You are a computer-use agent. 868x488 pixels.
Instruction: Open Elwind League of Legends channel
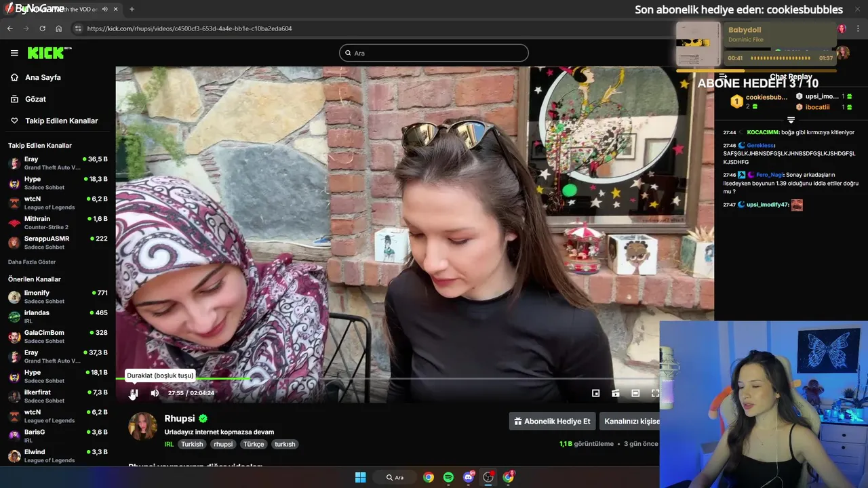(x=58, y=455)
